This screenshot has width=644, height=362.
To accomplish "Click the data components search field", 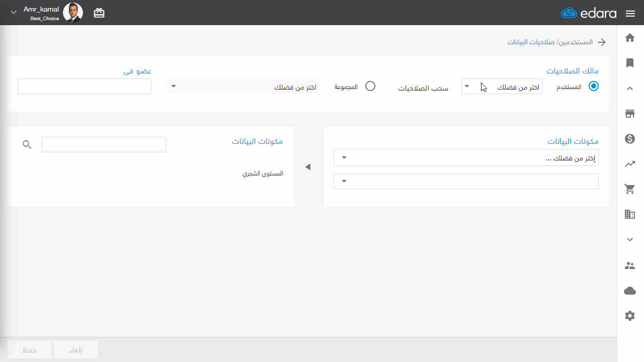I will click(x=104, y=145).
